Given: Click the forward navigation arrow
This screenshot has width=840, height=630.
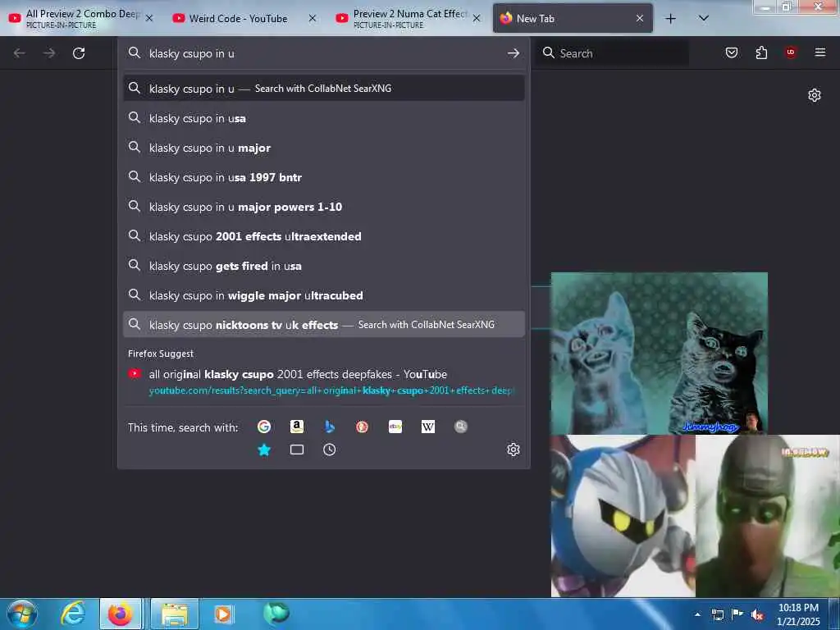Looking at the screenshot, I should coord(49,53).
